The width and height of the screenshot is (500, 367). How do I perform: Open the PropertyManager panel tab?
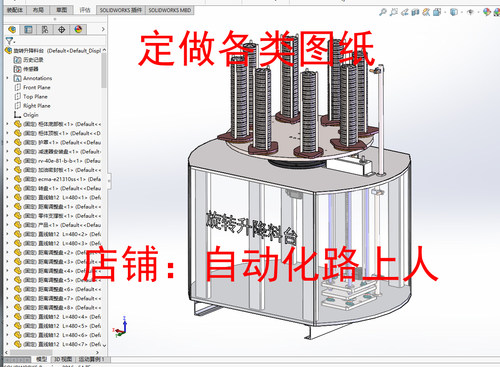pos(28,29)
